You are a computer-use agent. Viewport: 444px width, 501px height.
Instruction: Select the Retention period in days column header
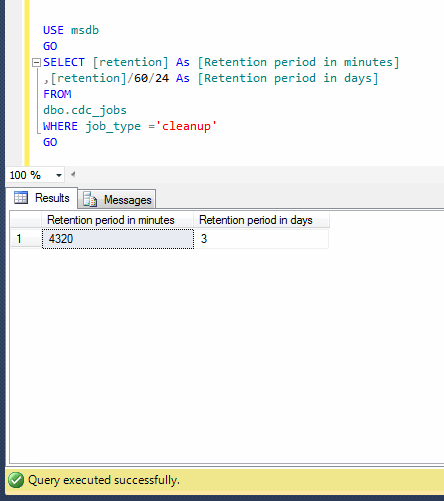point(261,220)
